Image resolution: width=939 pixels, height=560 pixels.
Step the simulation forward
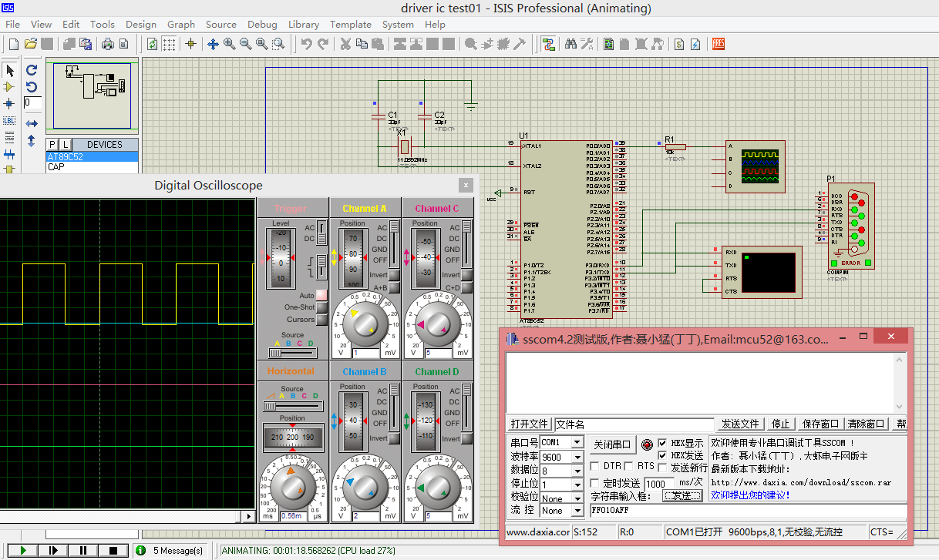pyautogui.click(x=53, y=550)
